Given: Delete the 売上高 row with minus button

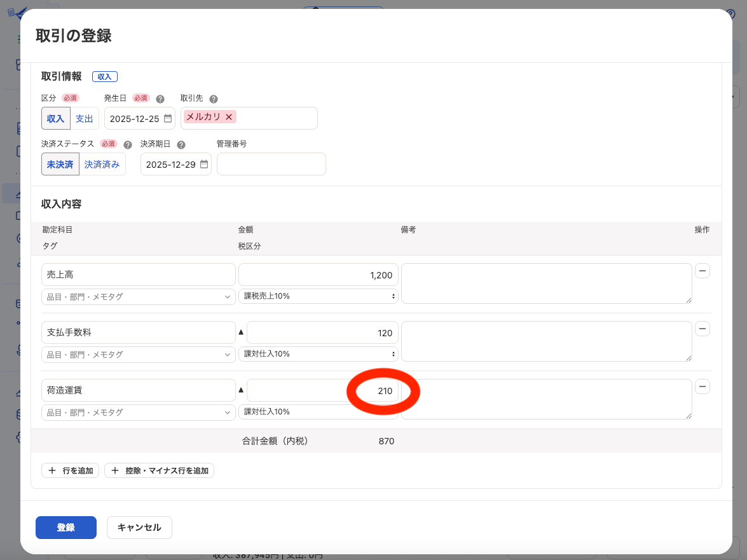Looking at the screenshot, I should 702,271.
